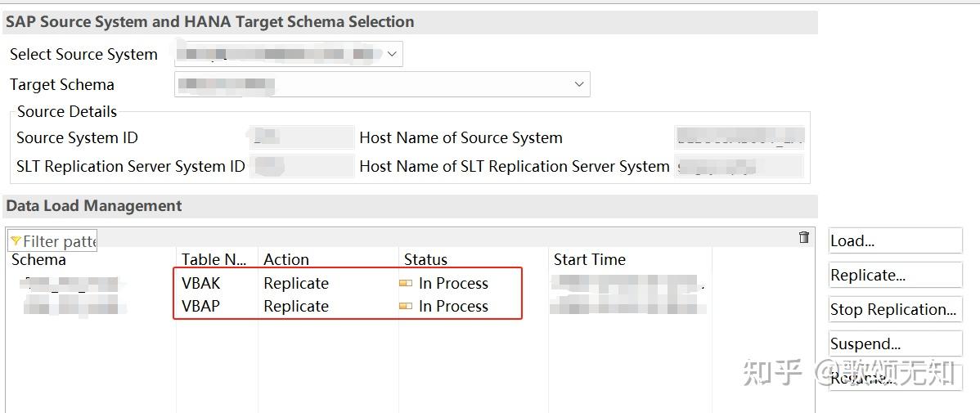Click the Start Time column header
This screenshot has height=413, width=980.
point(589,260)
